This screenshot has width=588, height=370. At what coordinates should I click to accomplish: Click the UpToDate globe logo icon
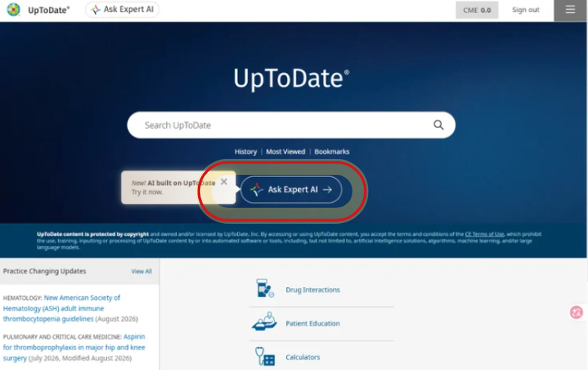[14, 9]
